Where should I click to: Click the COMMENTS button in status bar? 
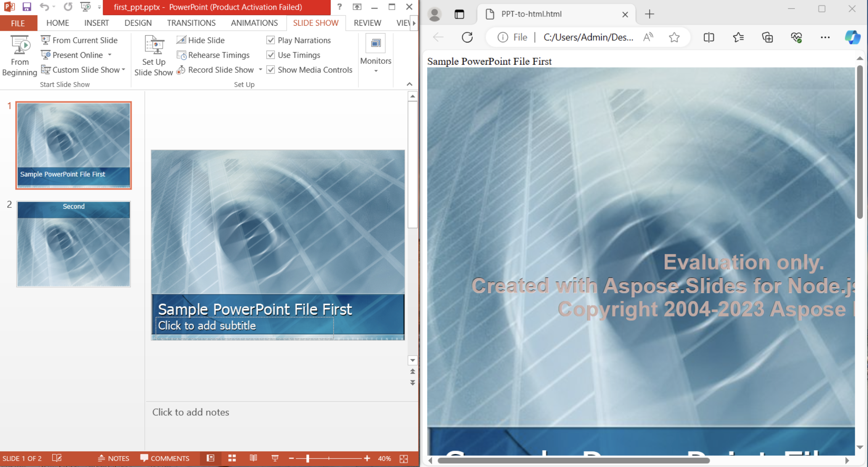[165, 458]
